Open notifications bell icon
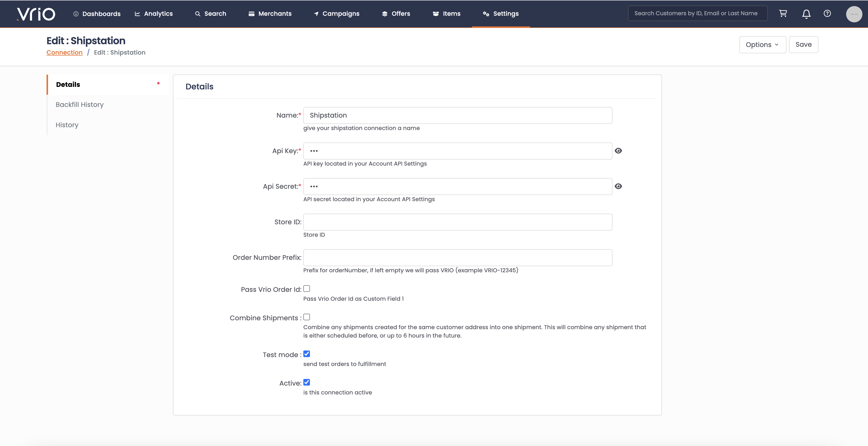Image resolution: width=868 pixels, height=446 pixels. pos(806,14)
